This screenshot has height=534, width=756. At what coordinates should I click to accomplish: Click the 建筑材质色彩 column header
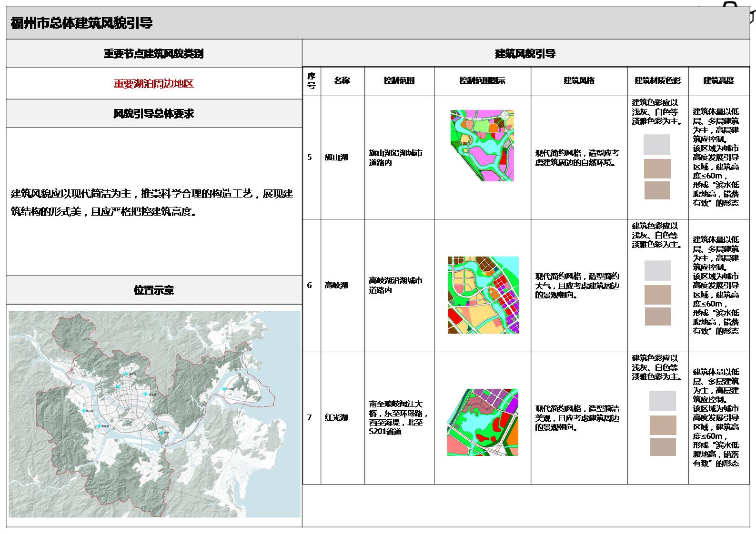point(657,81)
